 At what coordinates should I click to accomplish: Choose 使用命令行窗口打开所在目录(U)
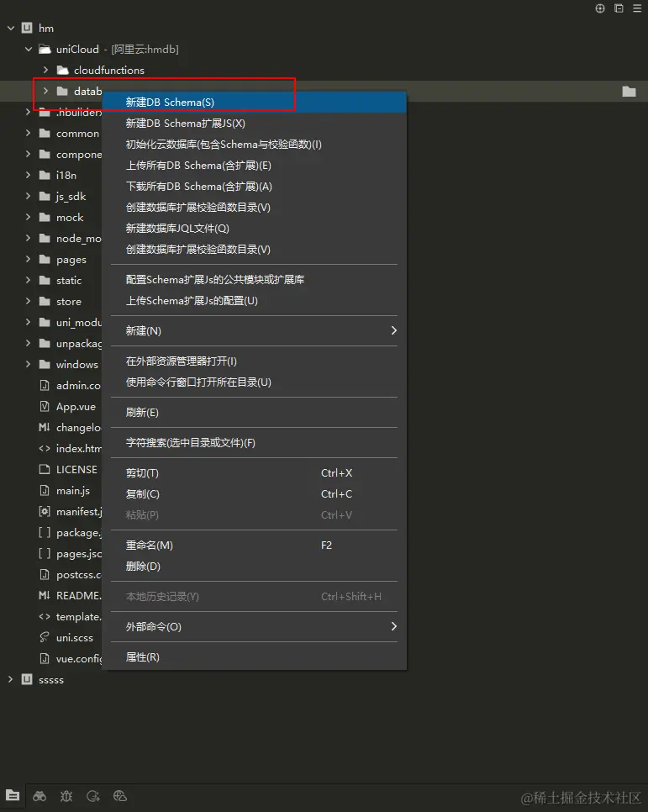coord(254,382)
